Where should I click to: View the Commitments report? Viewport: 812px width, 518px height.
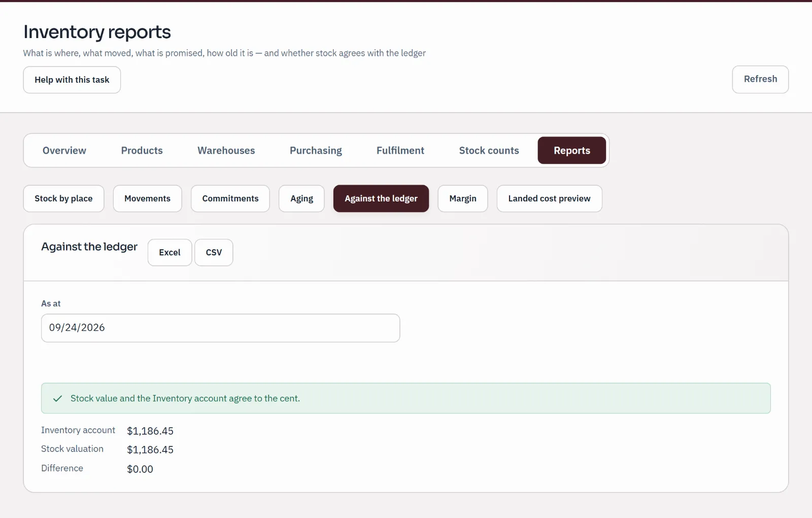pos(230,198)
